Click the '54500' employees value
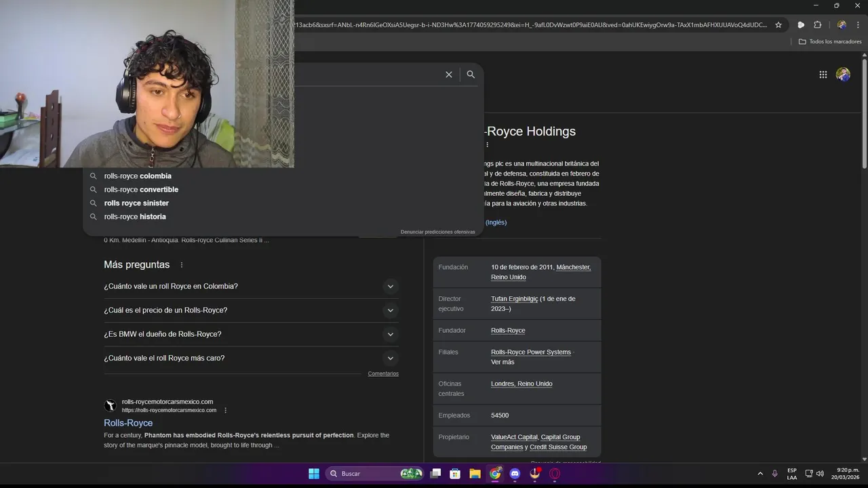 tap(500, 415)
